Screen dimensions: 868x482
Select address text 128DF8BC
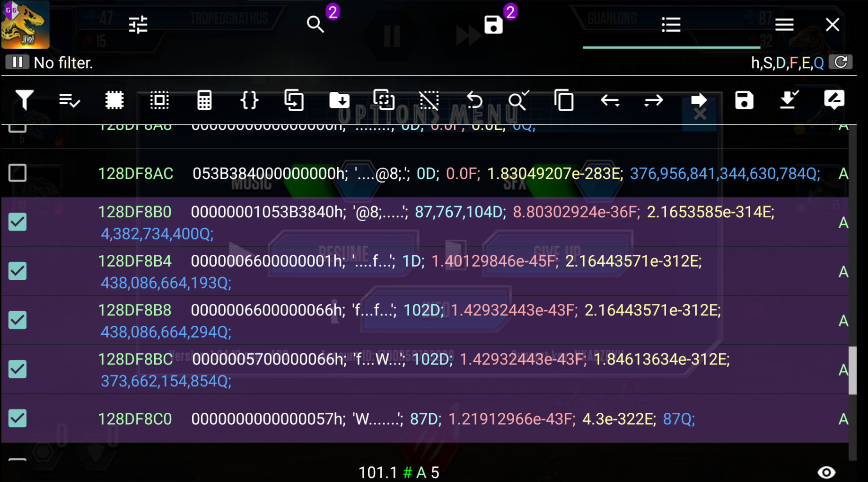[135, 359]
